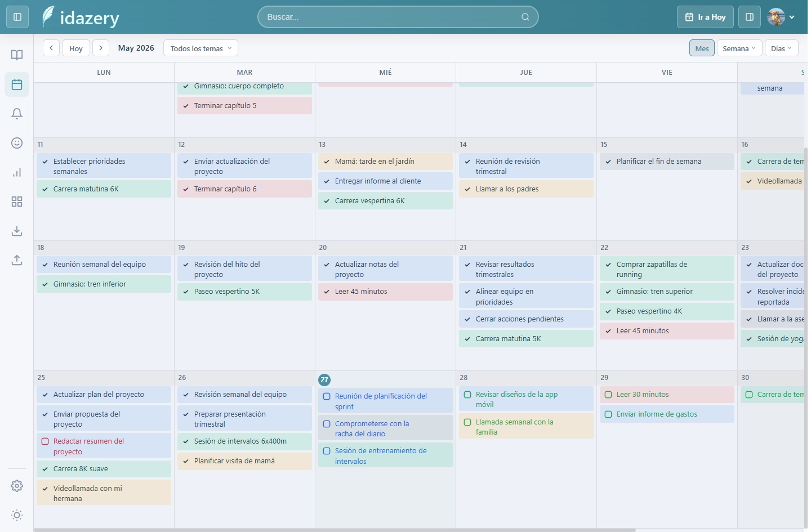Toggle the light/dark theme sun icon
811x532 pixels.
(x=17, y=515)
